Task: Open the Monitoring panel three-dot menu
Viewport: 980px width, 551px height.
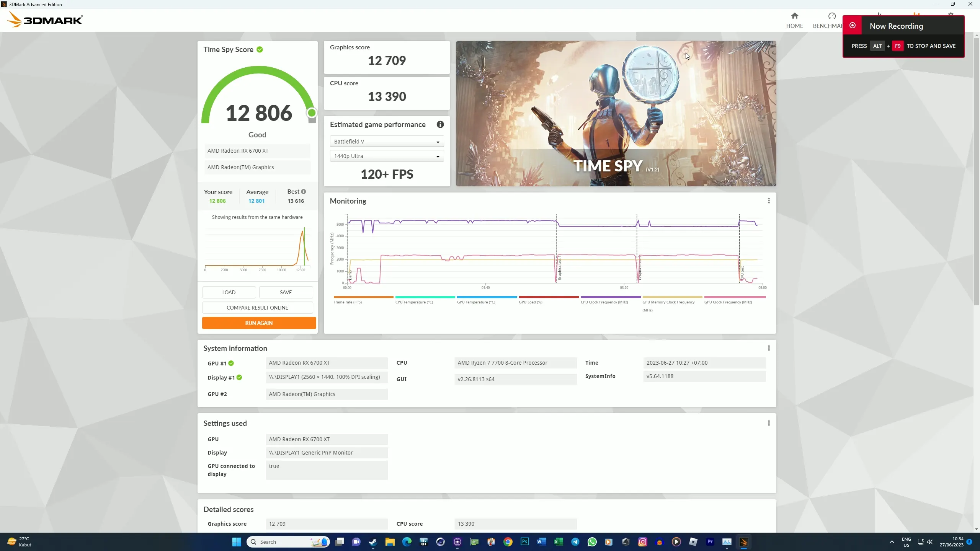Action: [769, 201]
